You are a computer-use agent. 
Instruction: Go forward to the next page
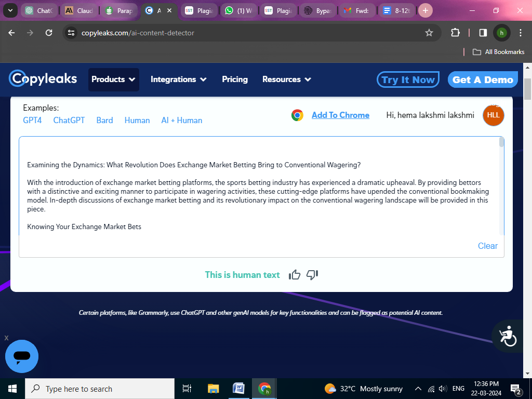pos(30,33)
